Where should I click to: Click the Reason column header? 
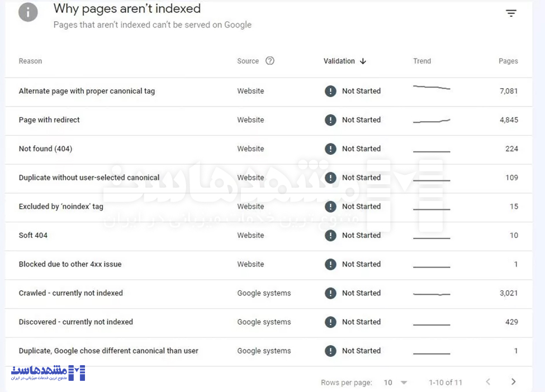coord(30,61)
